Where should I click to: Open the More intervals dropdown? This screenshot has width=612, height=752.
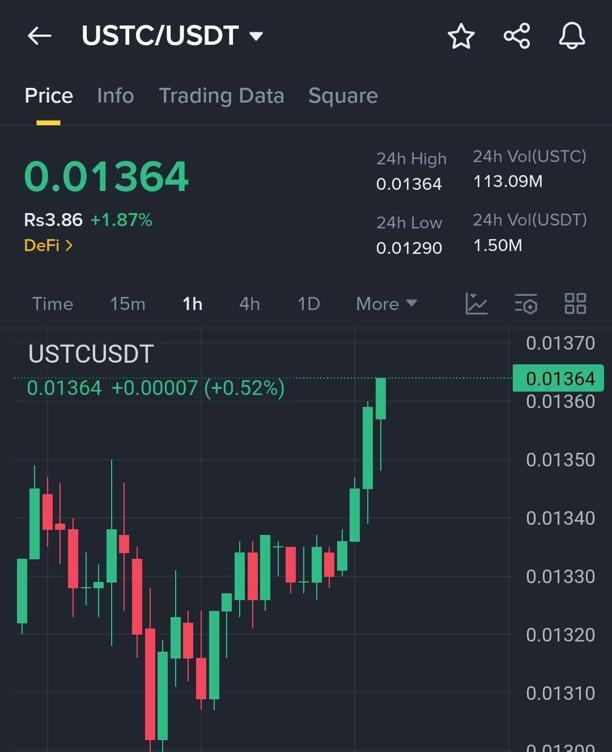386,304
